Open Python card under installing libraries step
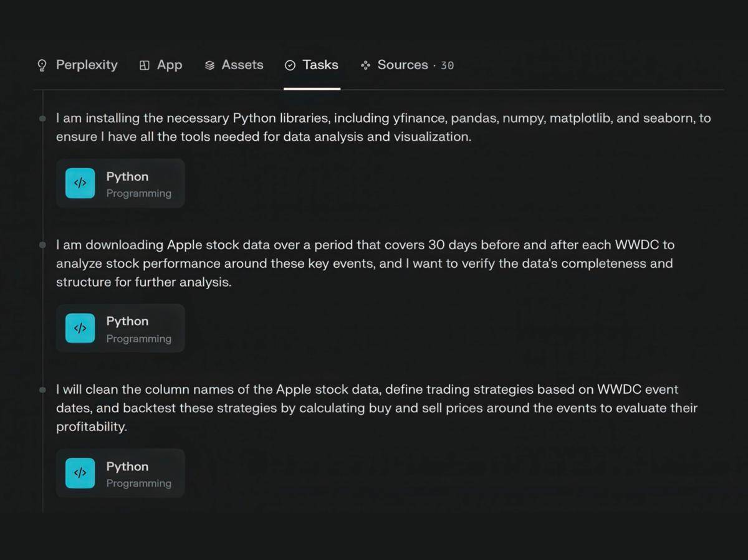This screenshot has width=748, height=560. click(120, 183)
